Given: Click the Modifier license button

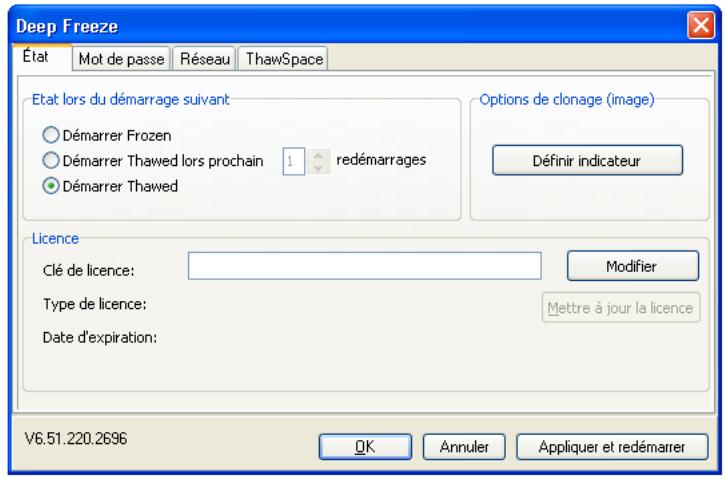Looking at the screenshot, I should pos(632,266).
